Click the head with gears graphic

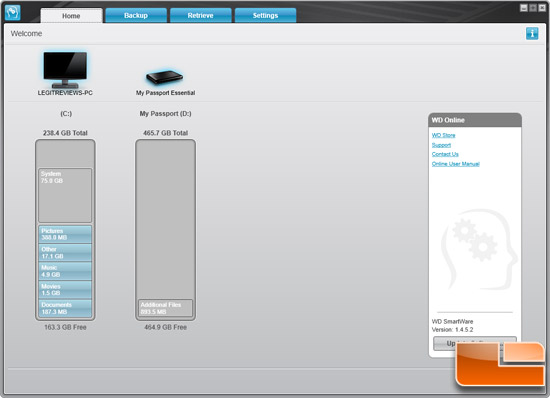[x=479, y=249]
